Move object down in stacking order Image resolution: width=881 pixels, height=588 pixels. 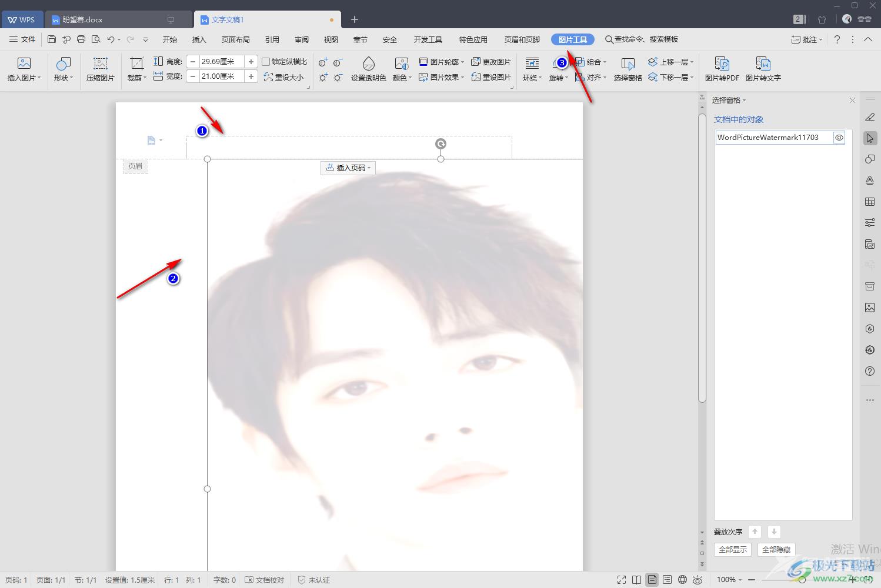pyautogui.click(x=774, y=532)
